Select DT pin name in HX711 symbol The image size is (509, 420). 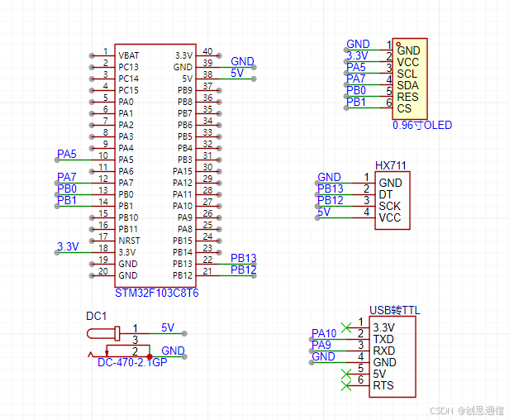click(385, 194)
